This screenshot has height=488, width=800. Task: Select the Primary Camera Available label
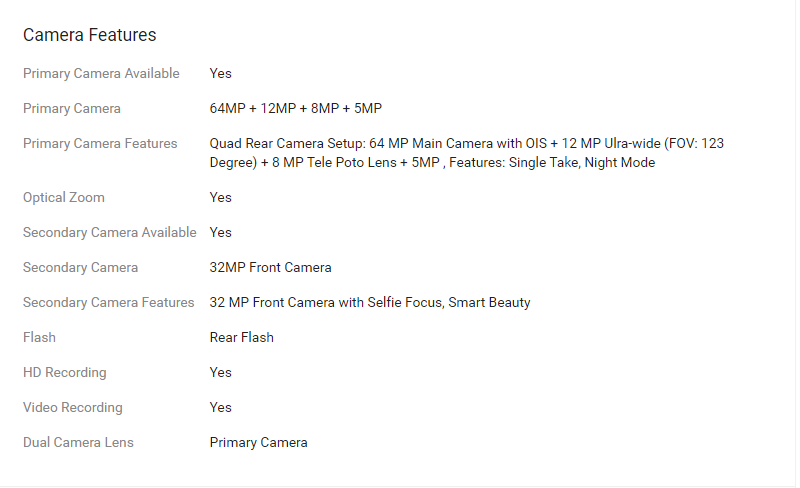(101, 73)
